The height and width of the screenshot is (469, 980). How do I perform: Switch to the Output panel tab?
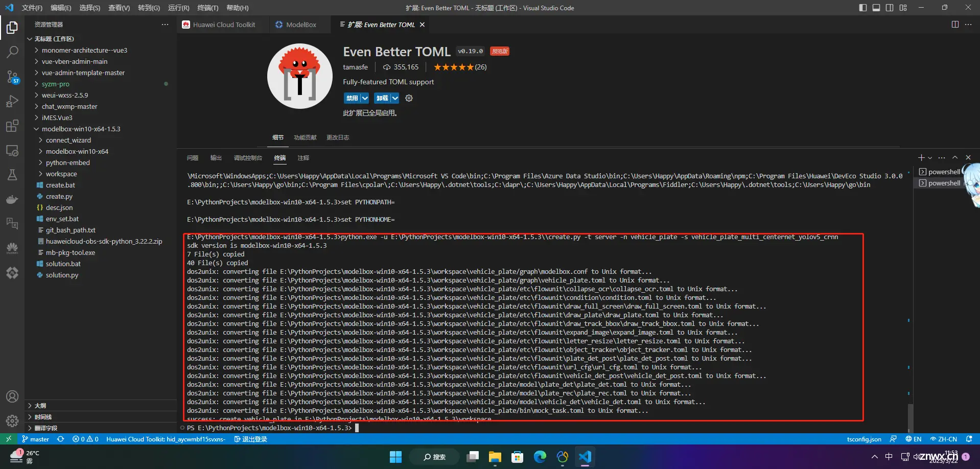pyautogui.click(x=216, y=158)
